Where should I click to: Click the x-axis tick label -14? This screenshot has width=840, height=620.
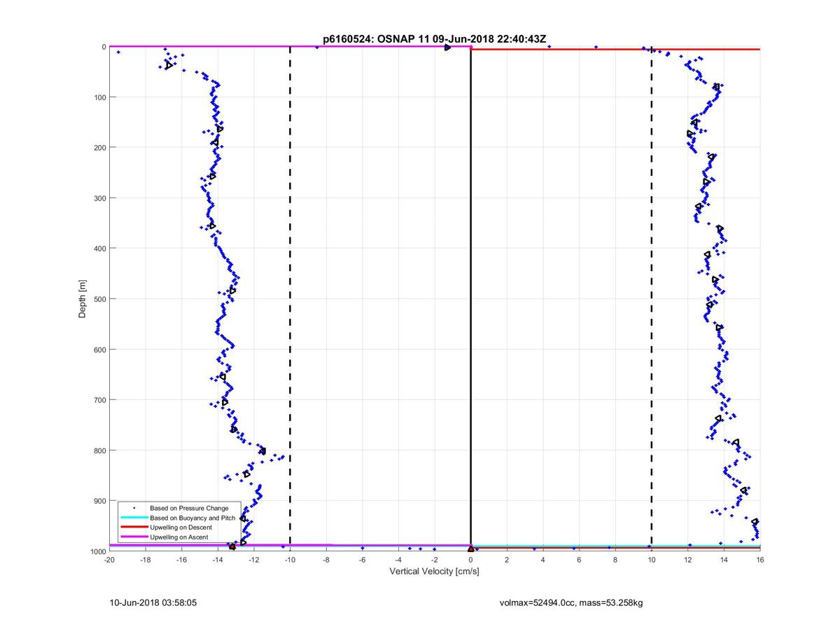pyautogui.click(x=218, y=560)
